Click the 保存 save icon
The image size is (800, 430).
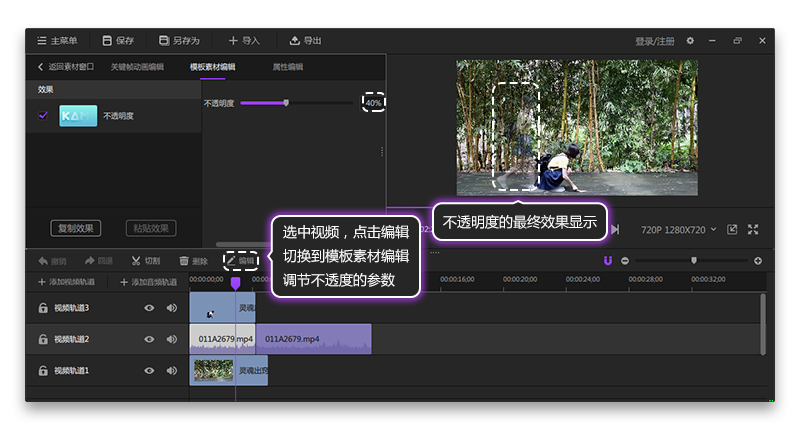[x=108, y=41]
